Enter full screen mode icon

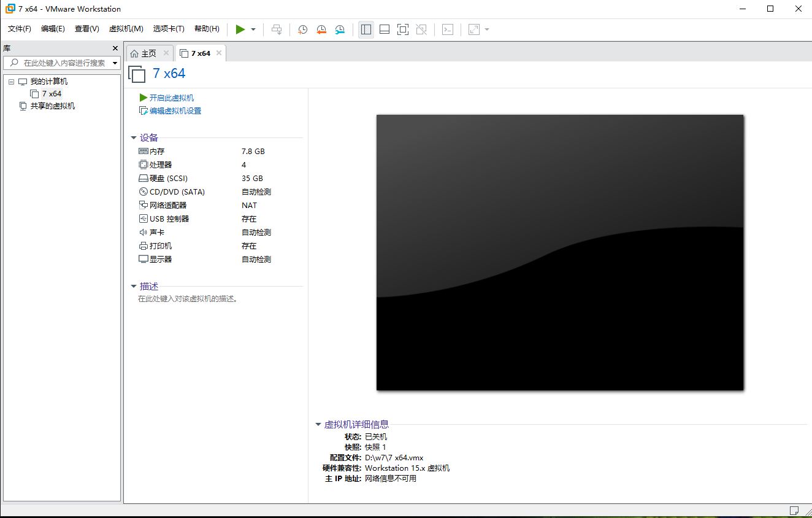[x=403, y=29]
